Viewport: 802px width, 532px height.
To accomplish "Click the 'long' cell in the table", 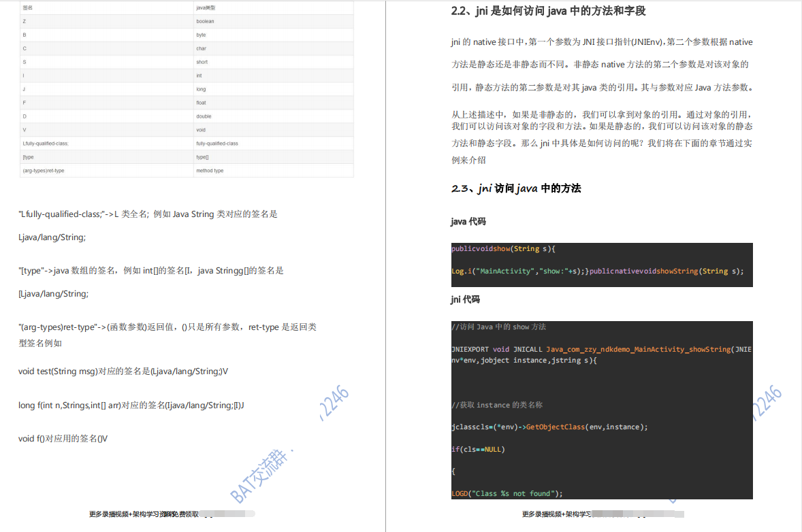I will tap(273, 89).
